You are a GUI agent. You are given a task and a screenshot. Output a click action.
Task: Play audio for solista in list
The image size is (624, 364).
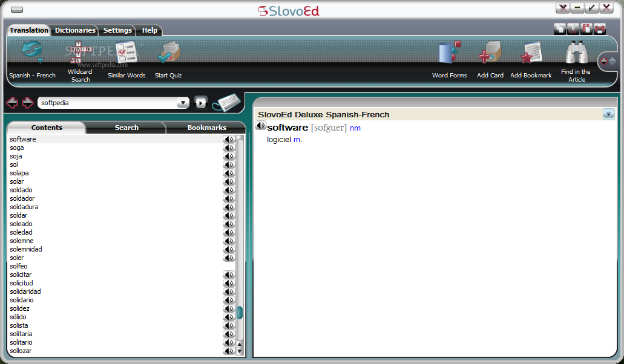[229, 325]
